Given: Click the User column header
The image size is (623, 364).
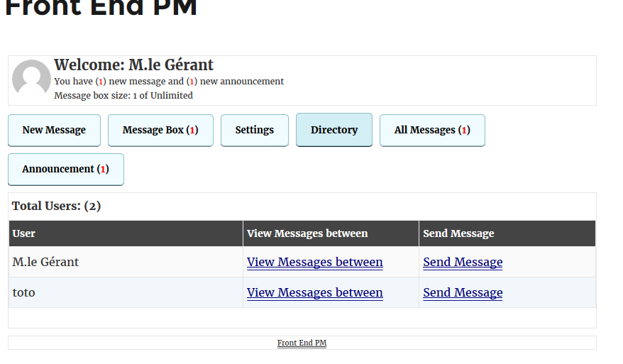Looking at the screenshot, I should tap(126, 233).
